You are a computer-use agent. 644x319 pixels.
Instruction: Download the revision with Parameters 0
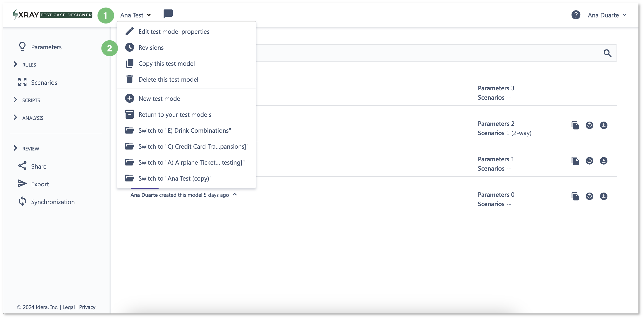click(603, 196)
